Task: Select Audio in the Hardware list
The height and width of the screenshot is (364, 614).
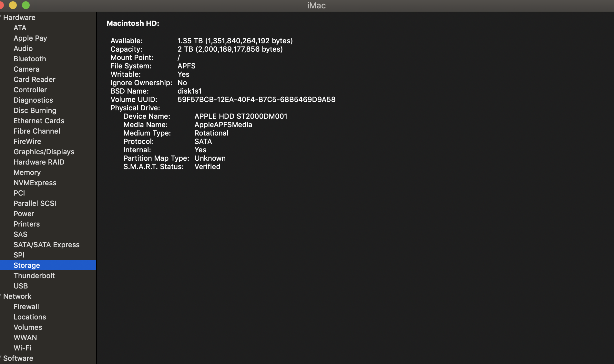Action: tap(23, 48)
